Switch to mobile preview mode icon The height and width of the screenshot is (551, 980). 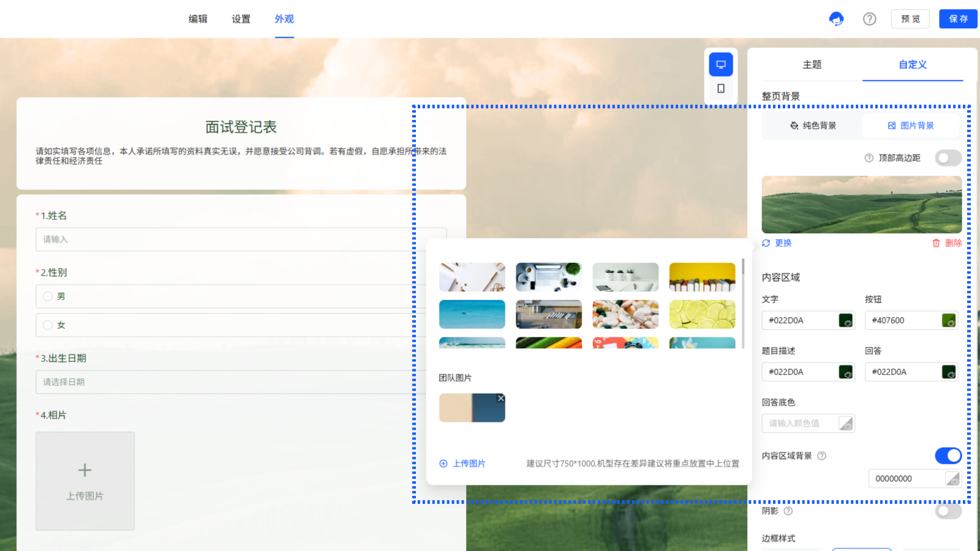[721, 89]
